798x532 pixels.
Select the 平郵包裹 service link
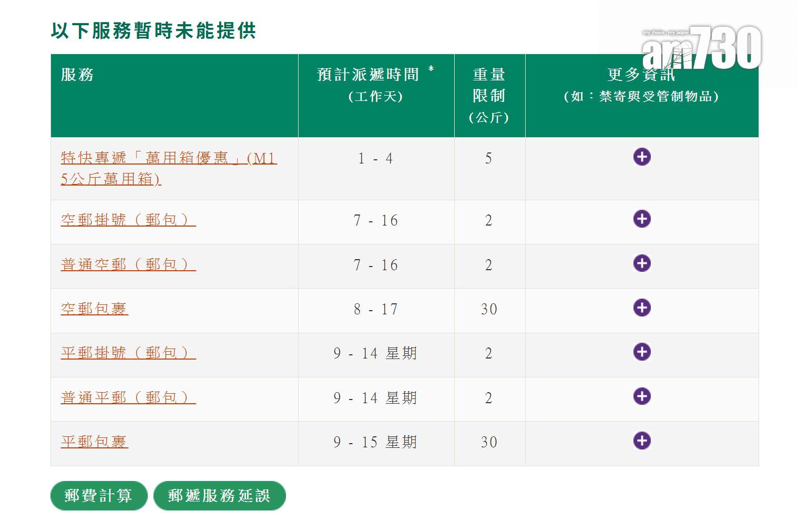(94, 442)
